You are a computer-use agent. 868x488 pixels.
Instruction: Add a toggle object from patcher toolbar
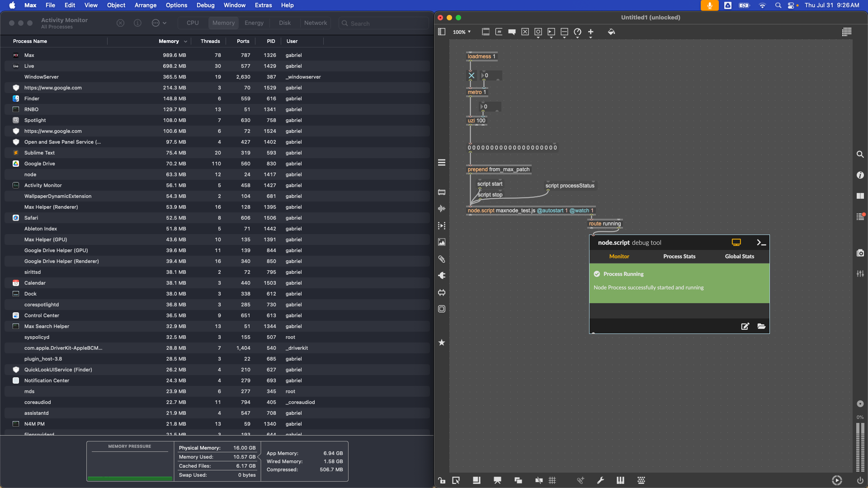(525, 32)
